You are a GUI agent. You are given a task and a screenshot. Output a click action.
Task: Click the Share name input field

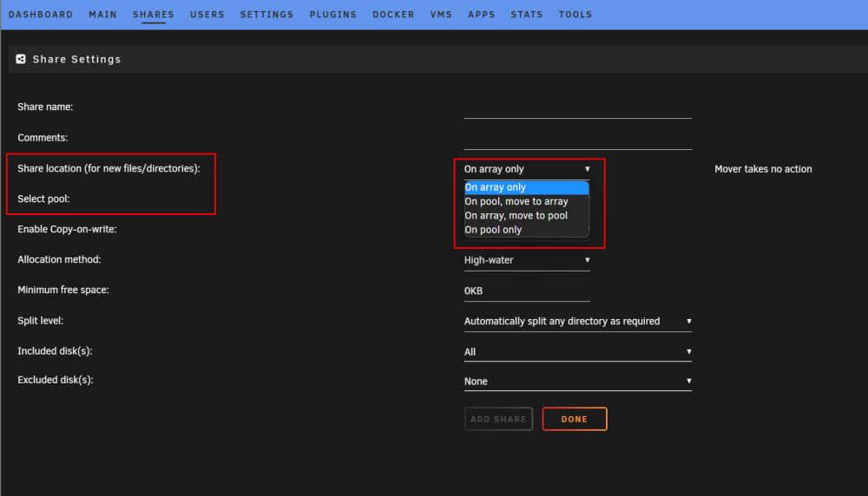click(578, 109)
